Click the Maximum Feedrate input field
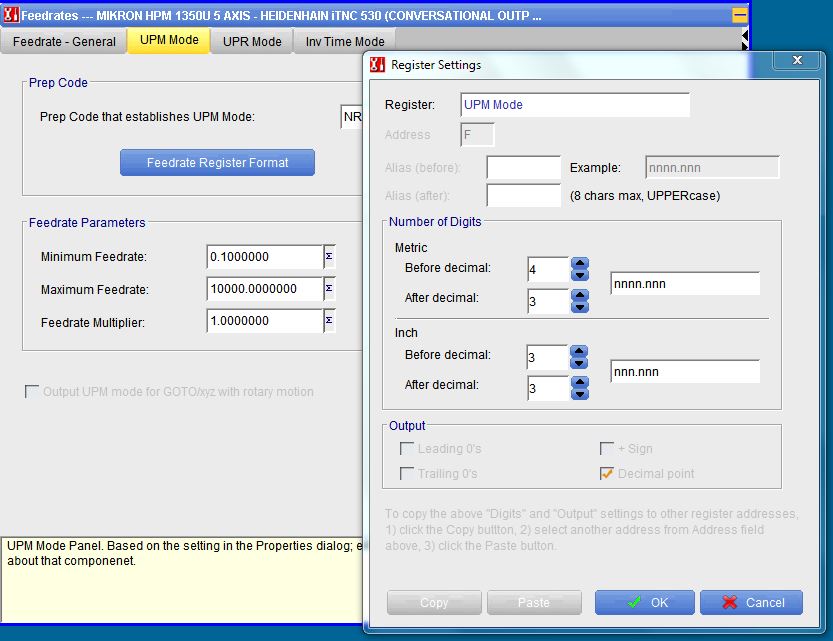The image size is (833, 641). [265, 289]
